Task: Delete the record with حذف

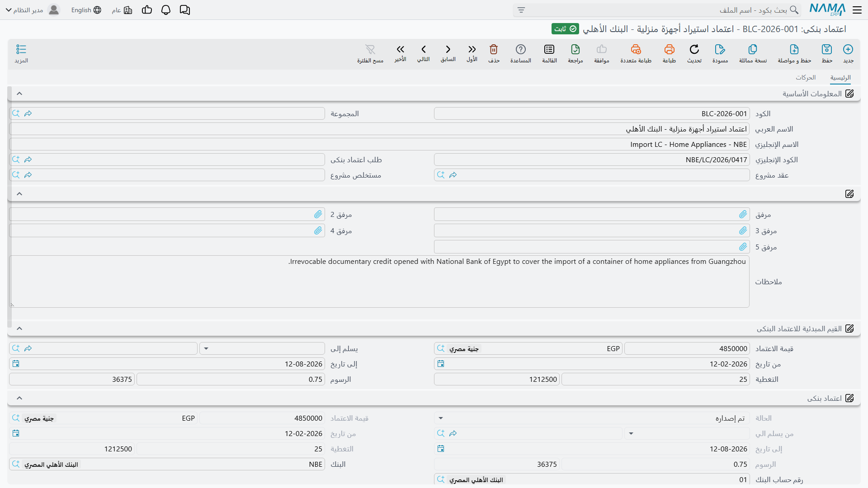Action: [494, 53]
